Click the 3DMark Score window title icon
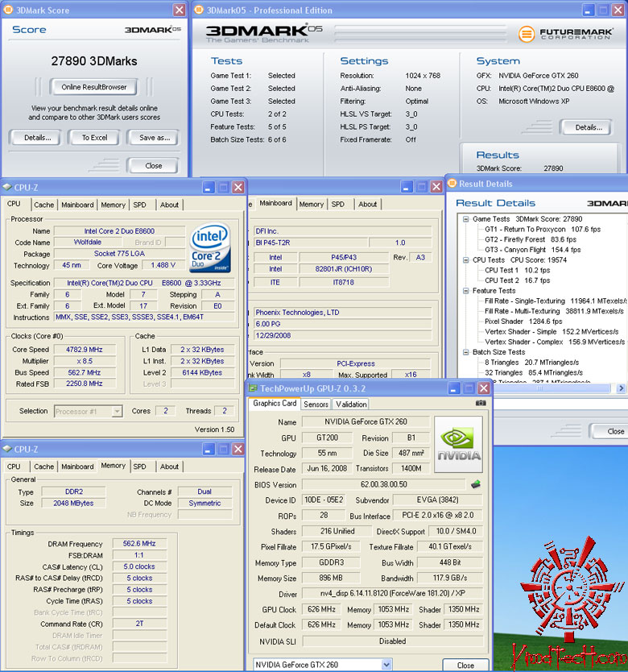 [x=8, y=10]
